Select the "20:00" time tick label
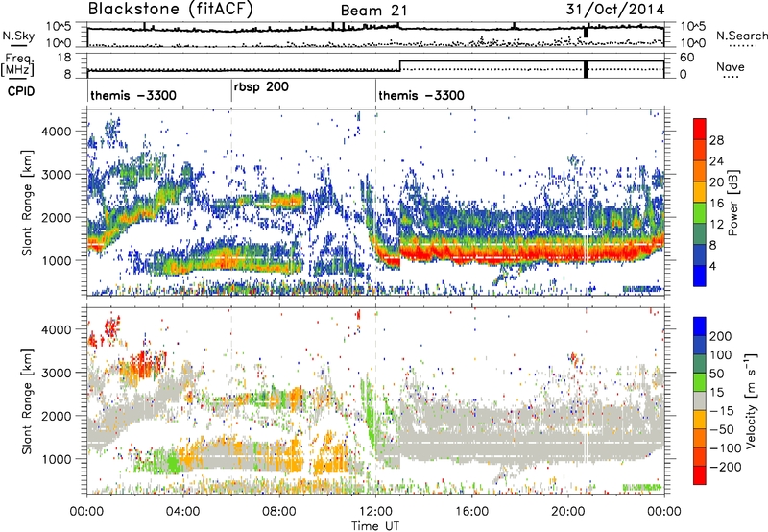 point(567,512)
